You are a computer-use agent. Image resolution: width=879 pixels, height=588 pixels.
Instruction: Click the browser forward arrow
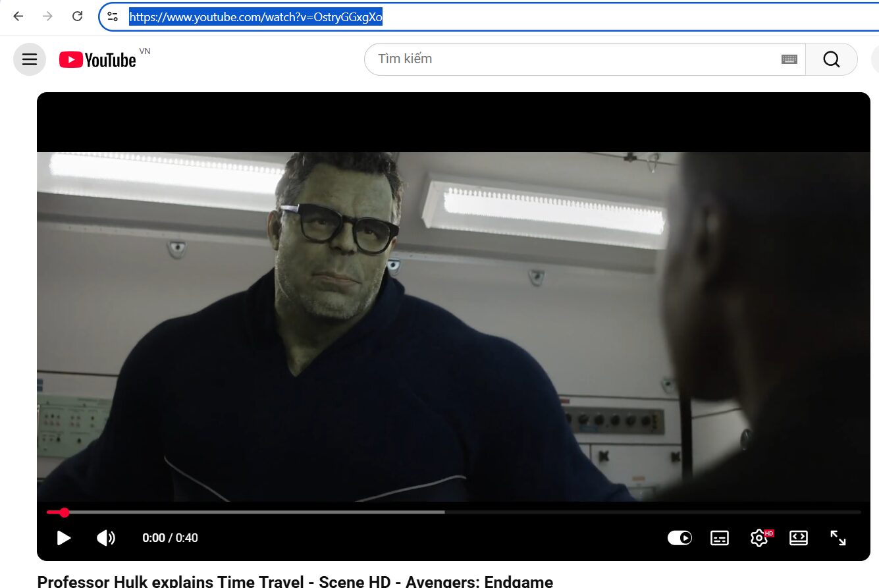[47, 16]
